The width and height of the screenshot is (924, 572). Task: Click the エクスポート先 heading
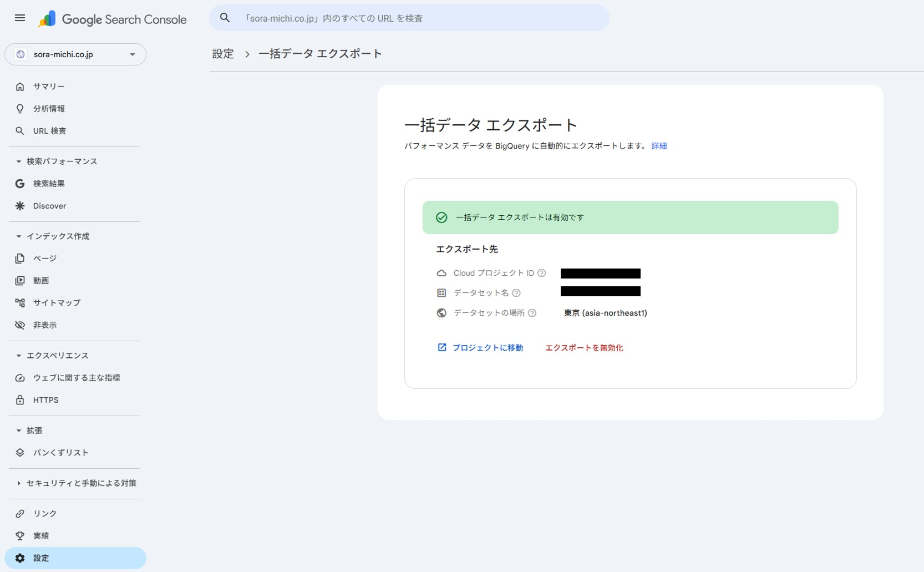pyautogui.click(x=467, y=249)
